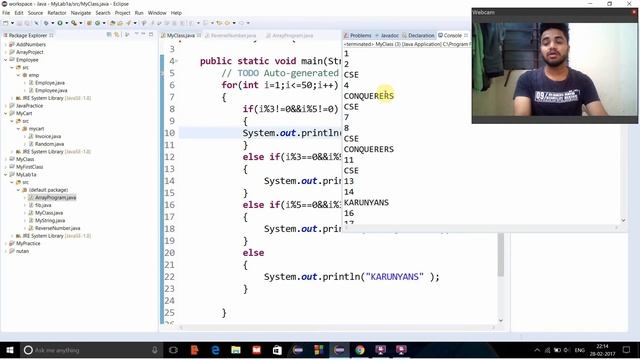Close the Webcam overlay window

pyautogui.click(x=634, y=12)
